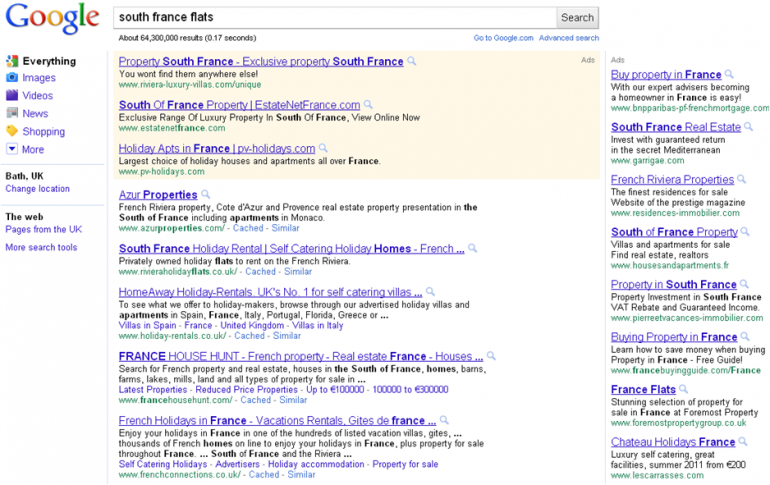Click the Videos film icon
This screenshot has width=770, height=485.
click(x=12, y=95)
